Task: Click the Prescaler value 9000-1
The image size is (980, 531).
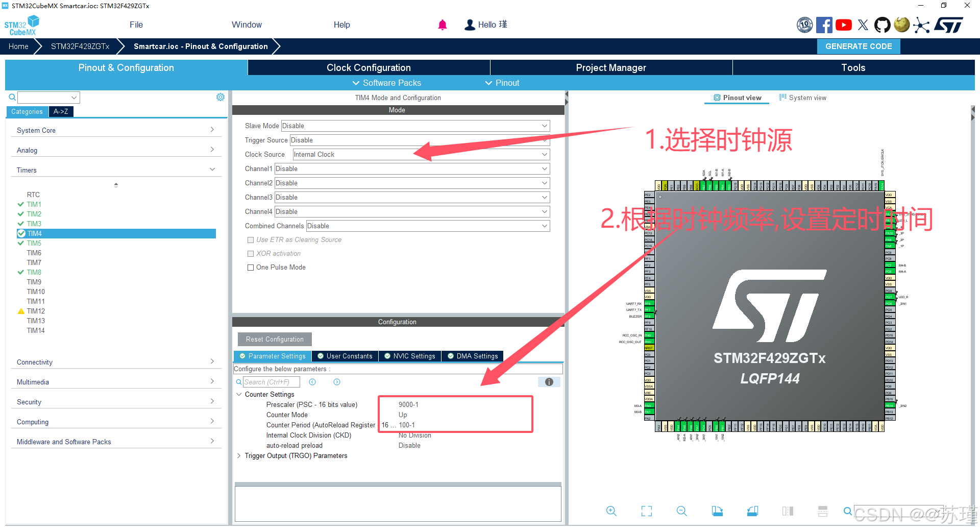Action: point(408,405)
